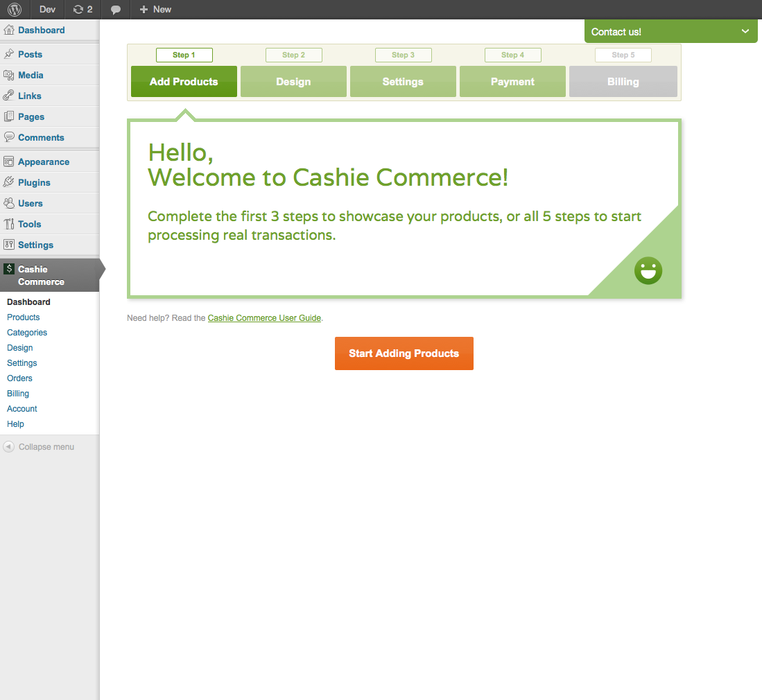Open the comments bubble icon in the admin bar
The height and width of the screenshot is (700, 762).
[116, 10]
